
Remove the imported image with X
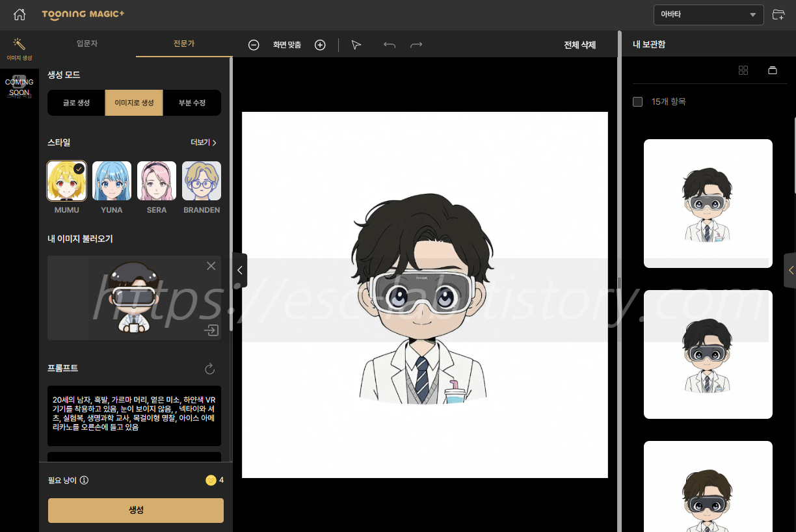[211, 265]
